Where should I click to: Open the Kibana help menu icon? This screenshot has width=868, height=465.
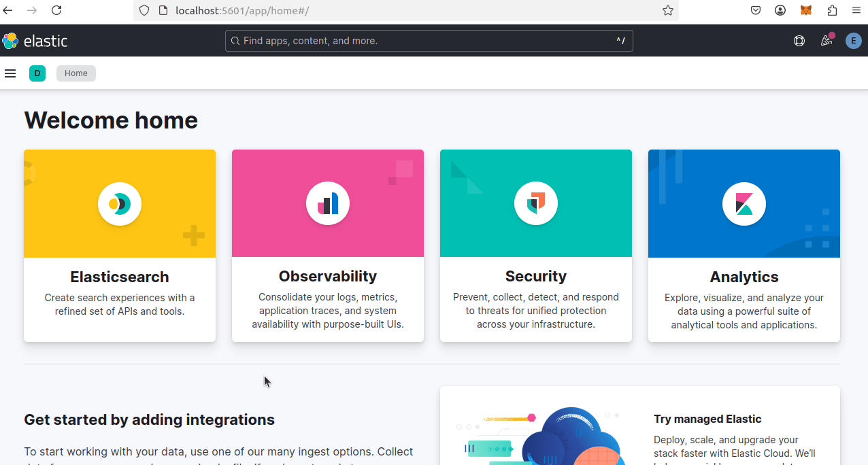[799, 41]
